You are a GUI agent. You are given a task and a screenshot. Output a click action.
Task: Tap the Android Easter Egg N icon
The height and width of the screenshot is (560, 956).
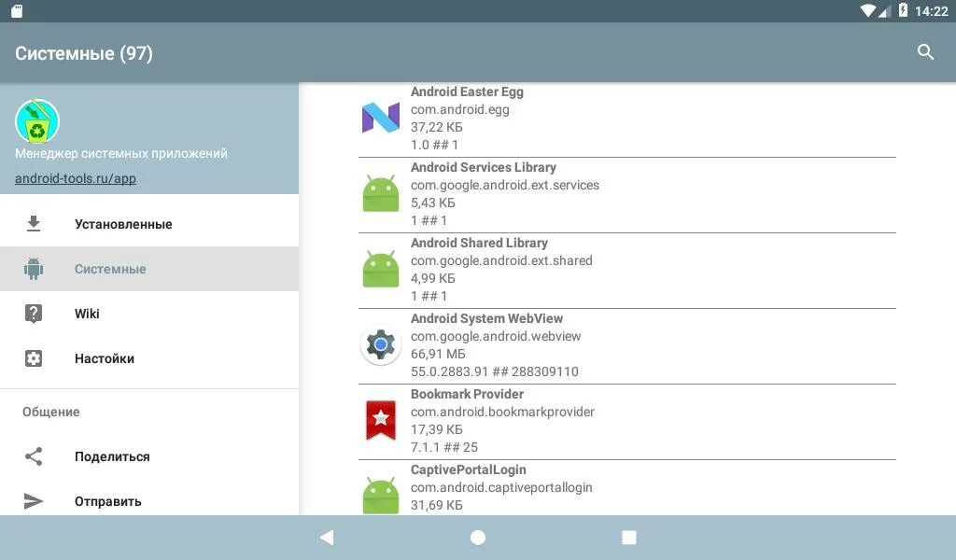point(381,117)
